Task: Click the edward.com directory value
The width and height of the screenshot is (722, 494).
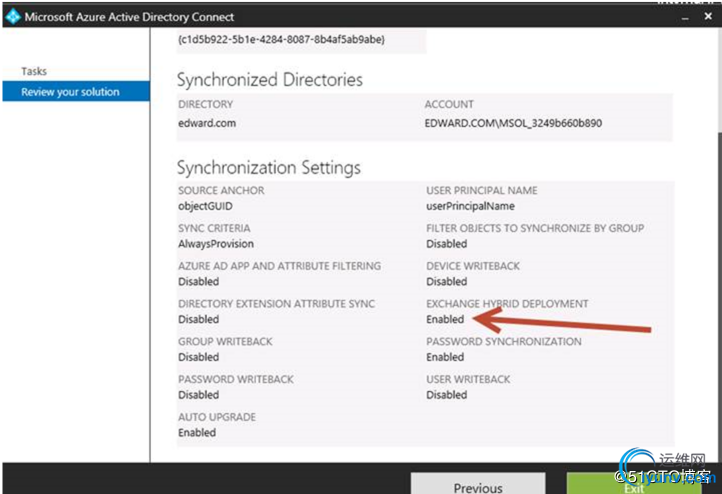Action: [x=207, y=123]
